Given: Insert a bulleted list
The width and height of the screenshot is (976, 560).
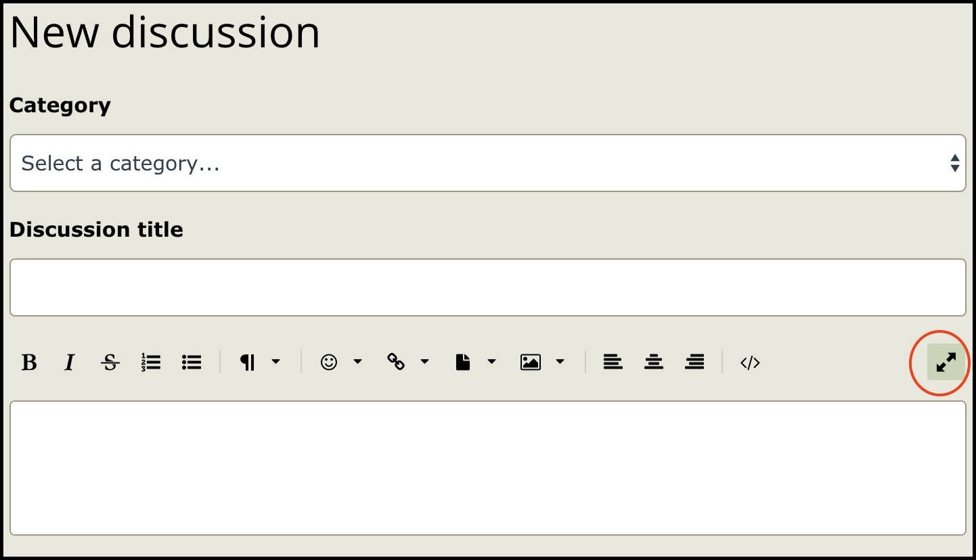Looking at the screenshot, I should click(x=192, y=363).
